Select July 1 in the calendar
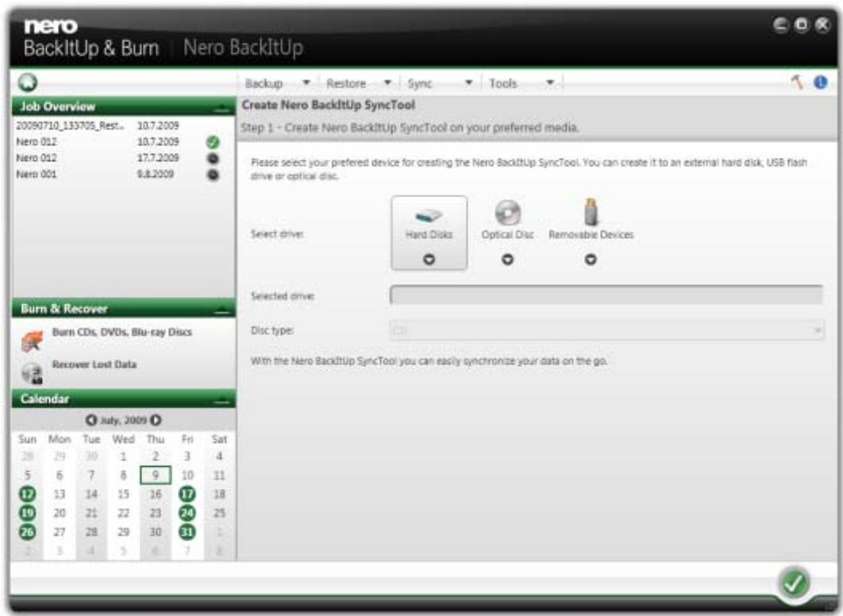 coord(124,456)
